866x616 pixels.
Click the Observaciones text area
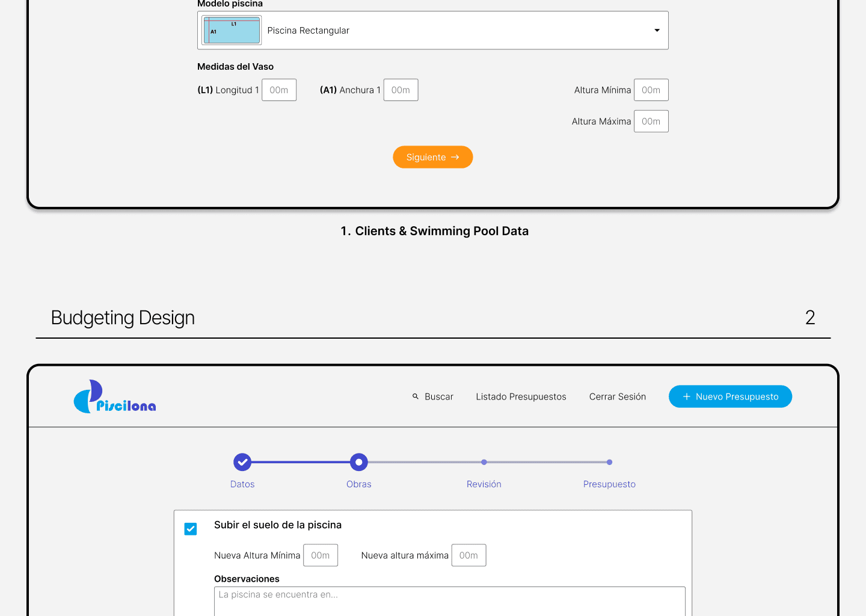pos(449,602)
